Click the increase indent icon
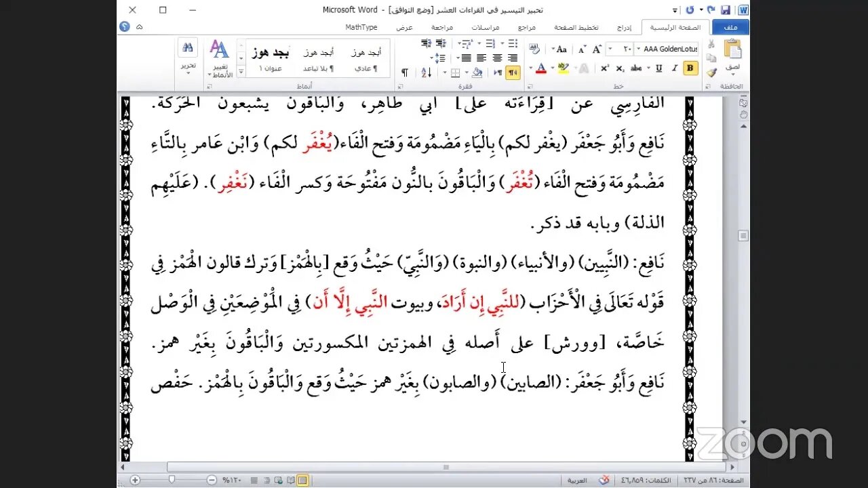Viewport: 868px width, 488px height. 427,43
